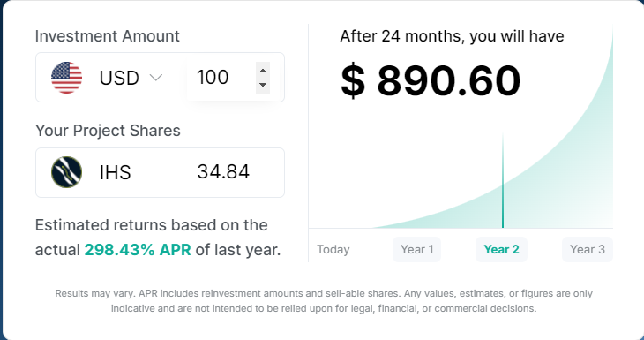Click the 298.43% APR highlighted text
This screenshot has height=340, width=644.
click(138, 250)
